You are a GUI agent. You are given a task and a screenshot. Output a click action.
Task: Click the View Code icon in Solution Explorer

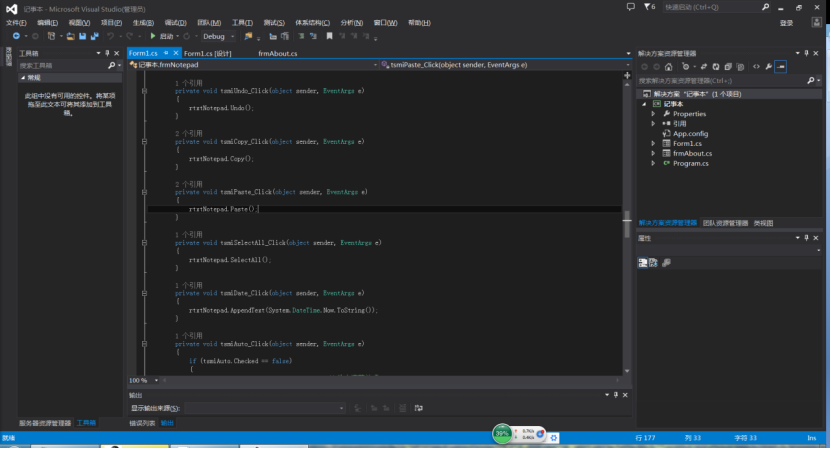tap(756, 67)
